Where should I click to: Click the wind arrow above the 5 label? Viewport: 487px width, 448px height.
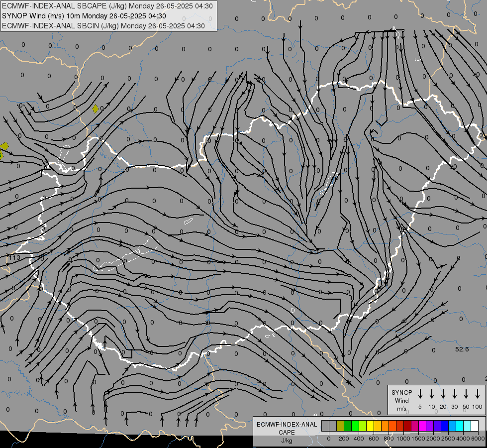pos(420,394)
